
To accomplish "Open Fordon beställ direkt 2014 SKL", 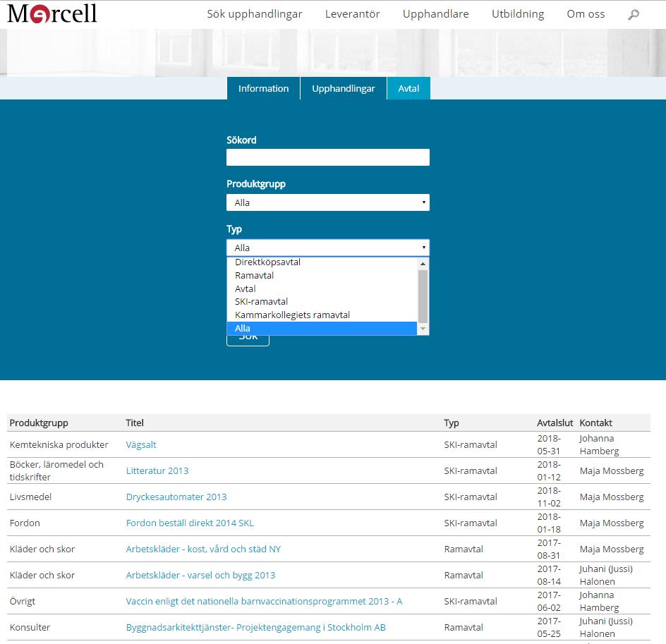I will (190, 523).
